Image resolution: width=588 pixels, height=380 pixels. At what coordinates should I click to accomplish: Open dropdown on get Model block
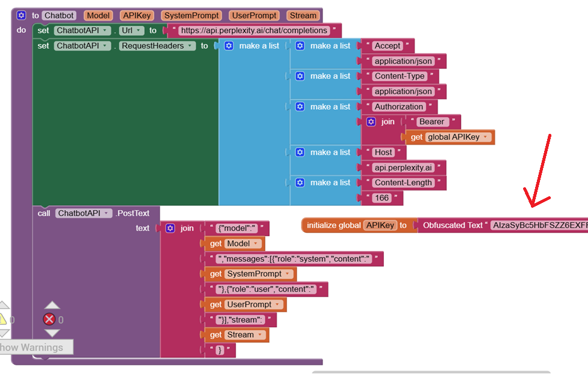tap(243, 244)
